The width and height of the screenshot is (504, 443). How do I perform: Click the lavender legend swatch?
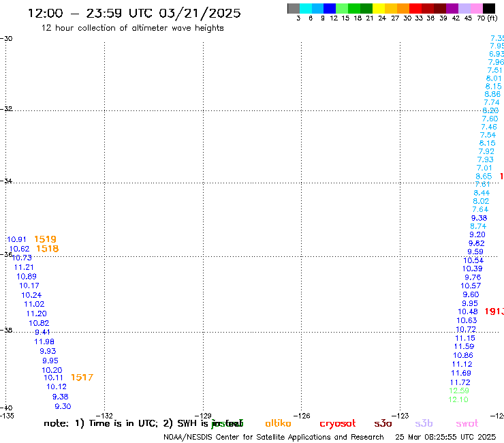tap(464, 8)
